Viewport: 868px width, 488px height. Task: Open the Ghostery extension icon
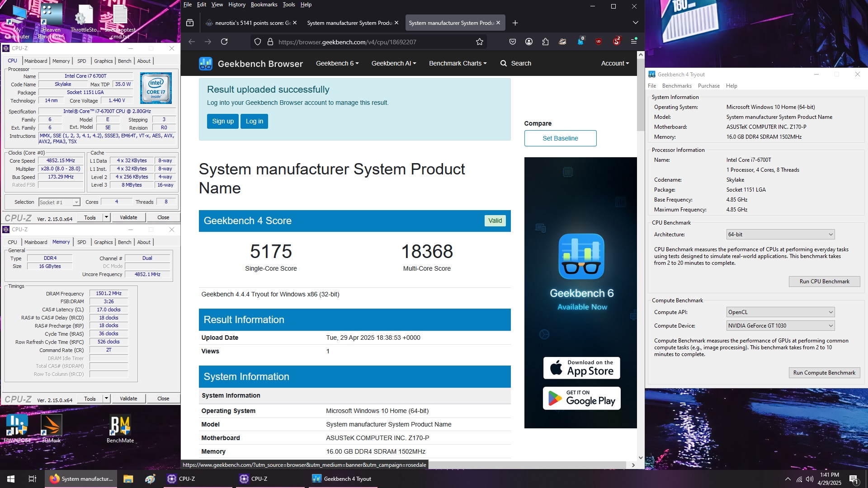[x=581, y=42]
